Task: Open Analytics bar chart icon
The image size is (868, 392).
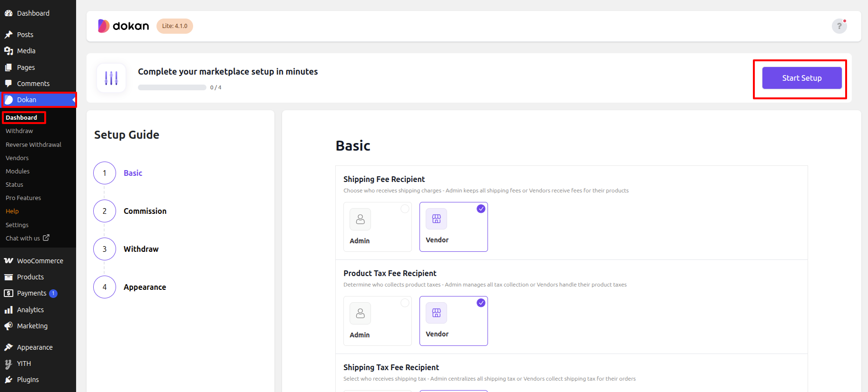Action: coord(9,310)
